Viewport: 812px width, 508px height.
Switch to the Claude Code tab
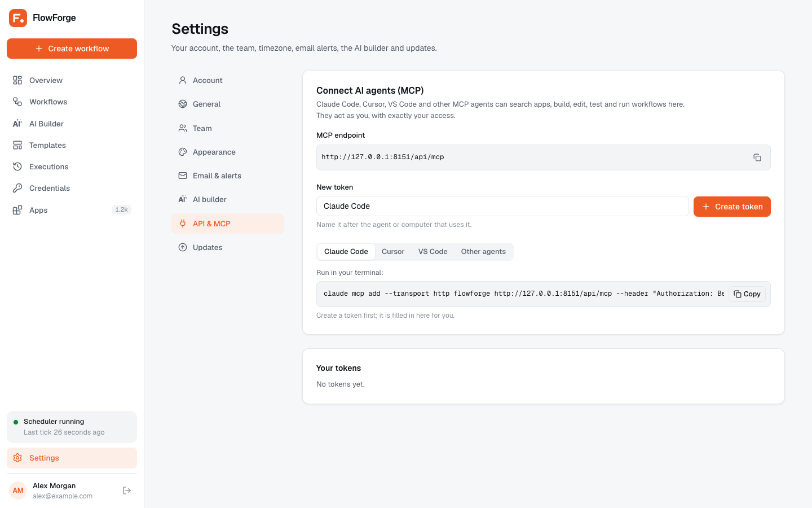tap(346, 252)
